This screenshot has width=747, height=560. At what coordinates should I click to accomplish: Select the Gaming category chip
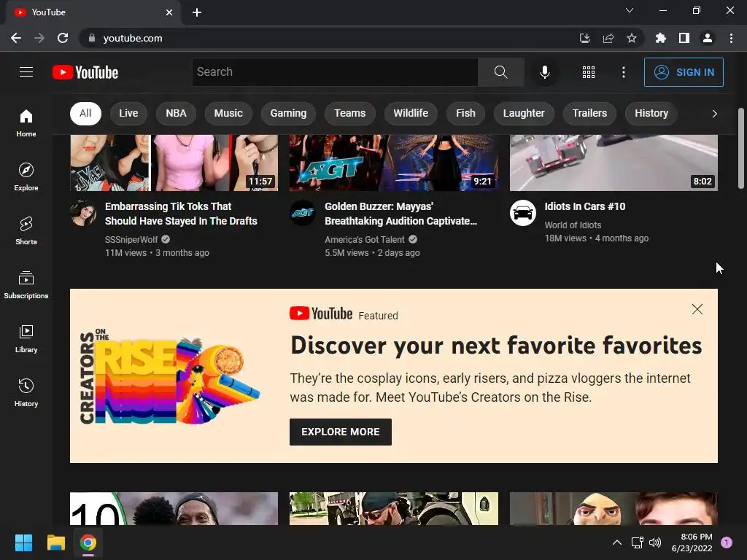pyautogui.click(x=288, y=113)
